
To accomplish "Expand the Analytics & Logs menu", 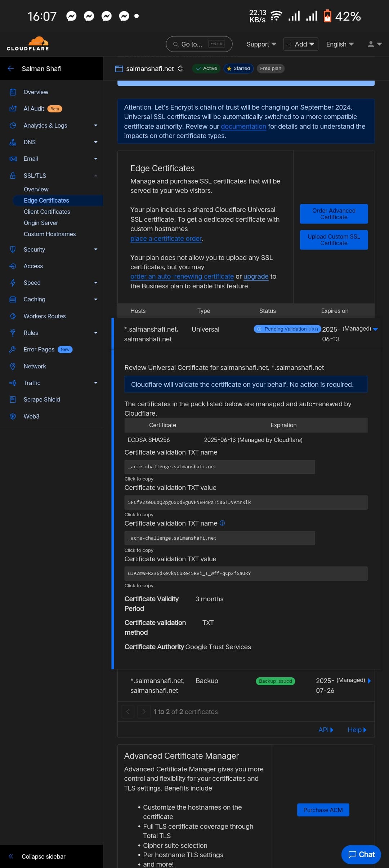I will tap(96, 125).
